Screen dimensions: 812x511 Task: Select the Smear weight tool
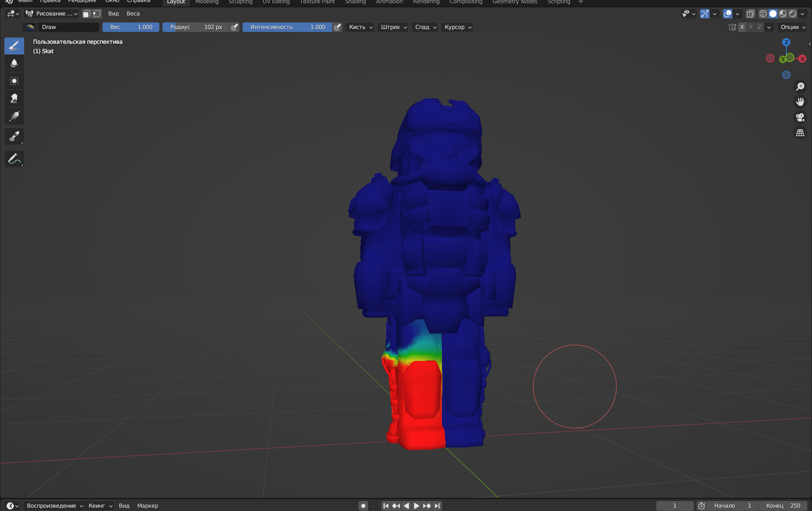14,99
